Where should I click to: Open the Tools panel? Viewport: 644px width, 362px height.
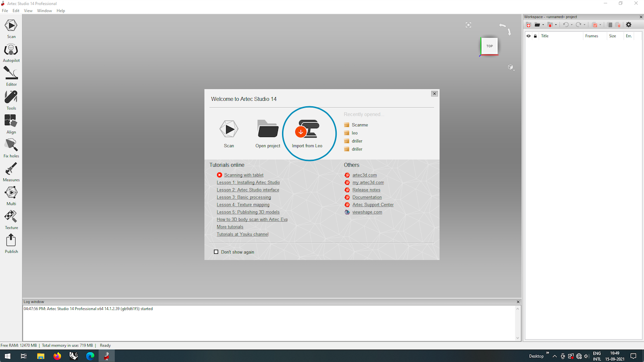pos(11,100)
